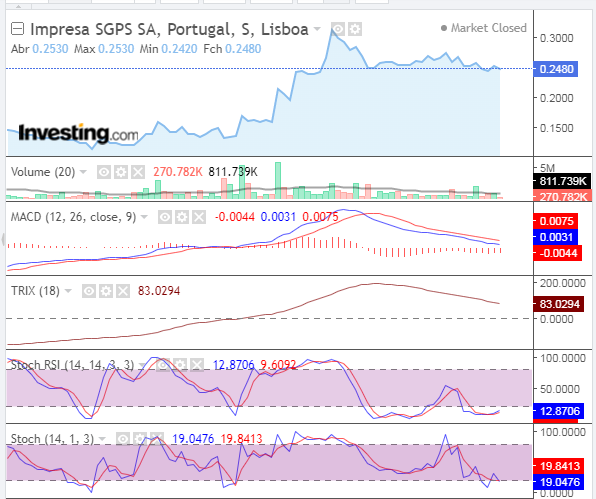Click the 12.8706 Stoch RSI legend value
The width and height of the screenshot is (596, 499).
click(x=233, y=365)
